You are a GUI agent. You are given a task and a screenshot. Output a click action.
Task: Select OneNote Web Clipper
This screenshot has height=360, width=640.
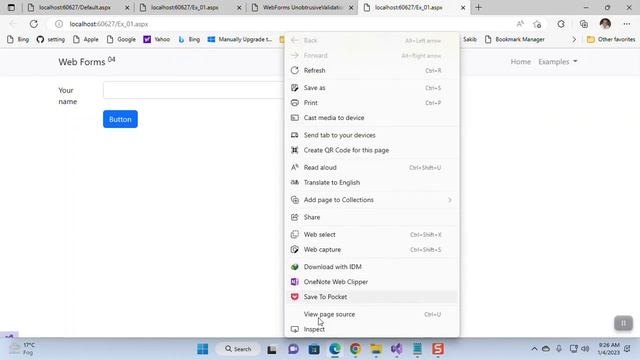pyautogui.click(x=372, y=282)
